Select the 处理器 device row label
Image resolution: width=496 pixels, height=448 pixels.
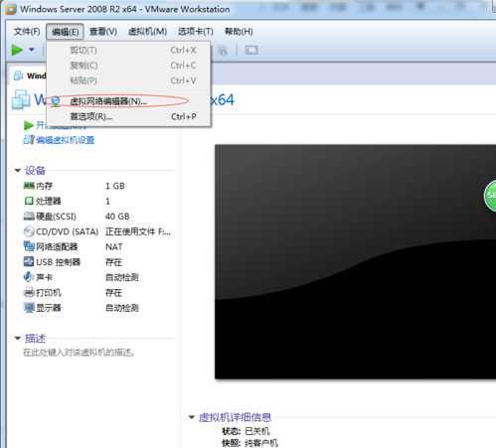[49, 201]
